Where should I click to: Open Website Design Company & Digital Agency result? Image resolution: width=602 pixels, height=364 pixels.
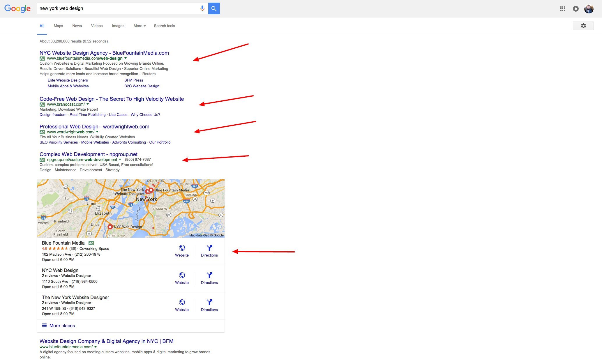(x=106, y=341)
